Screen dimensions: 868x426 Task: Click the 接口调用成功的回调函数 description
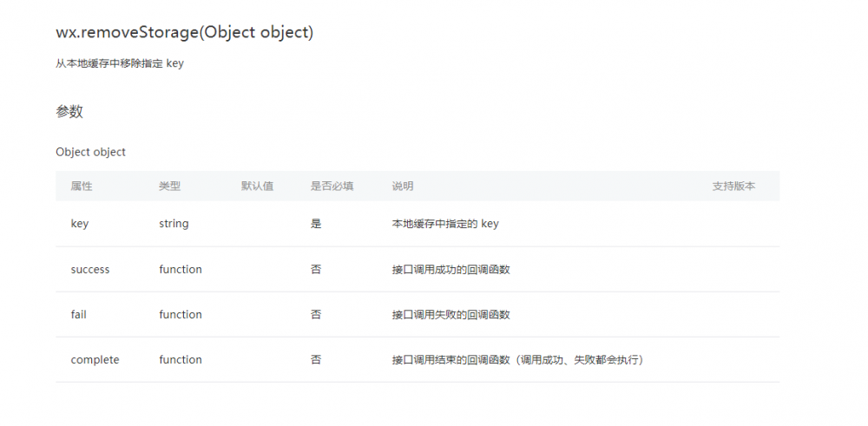pyautogui.click(x=450, y=270)
